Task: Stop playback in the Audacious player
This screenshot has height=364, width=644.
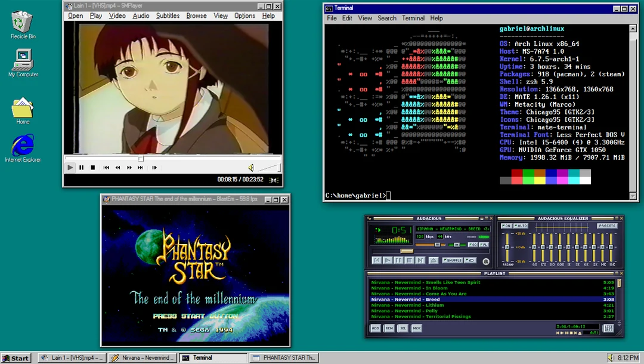Action: tap(409, 260)
